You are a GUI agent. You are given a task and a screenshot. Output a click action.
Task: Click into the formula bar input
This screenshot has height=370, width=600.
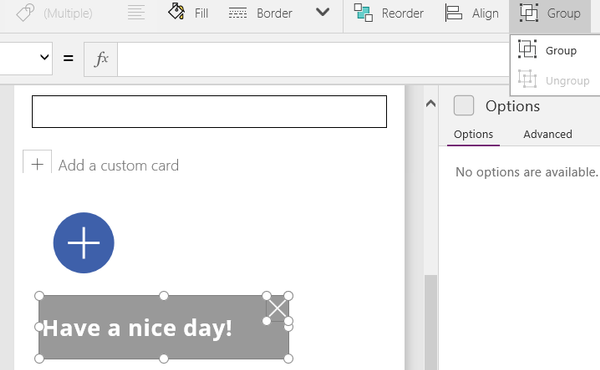click(313, 59)
